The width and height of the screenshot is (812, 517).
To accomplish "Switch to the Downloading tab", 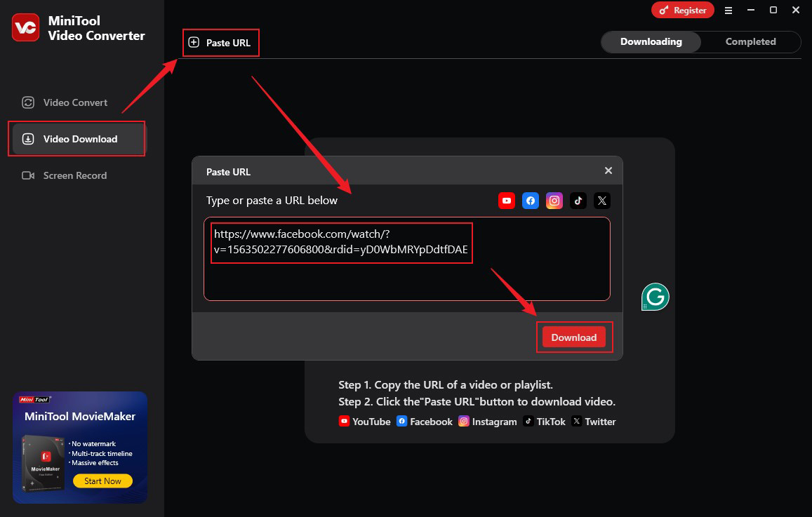I will pos(651,41).
